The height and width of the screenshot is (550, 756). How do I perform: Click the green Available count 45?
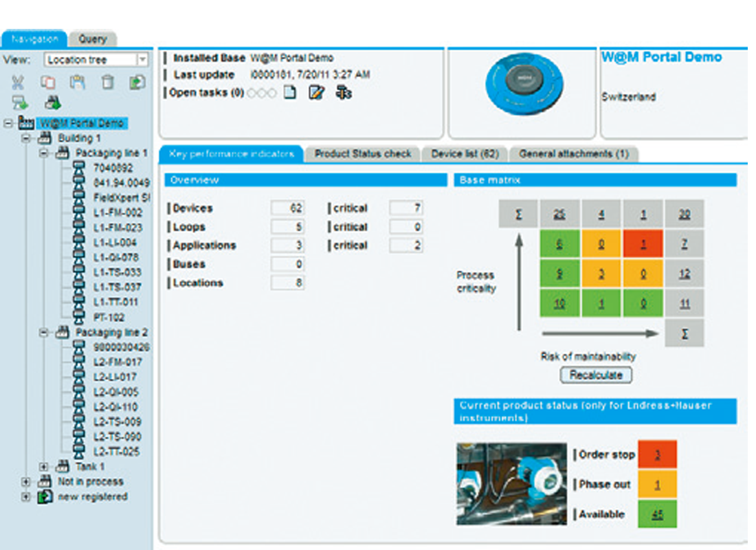[x=658, y=514]
